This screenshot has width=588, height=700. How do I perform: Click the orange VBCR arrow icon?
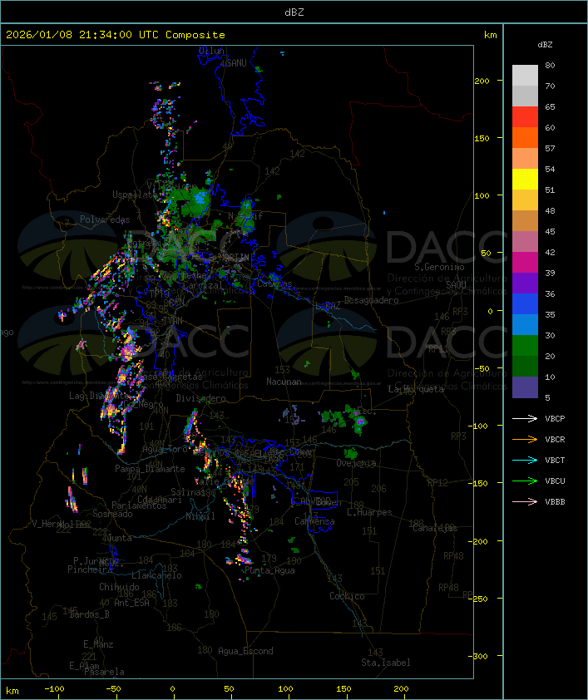[526, 439]
